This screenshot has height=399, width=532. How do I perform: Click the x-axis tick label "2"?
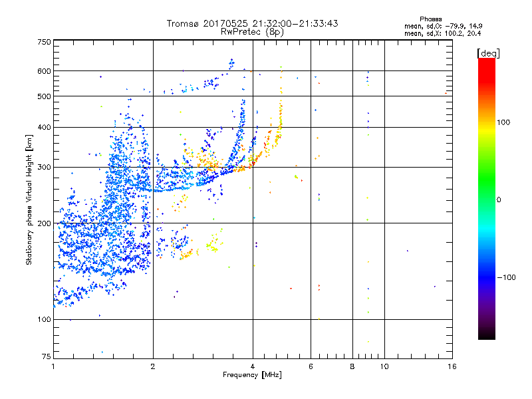click(x=153, y=366)
